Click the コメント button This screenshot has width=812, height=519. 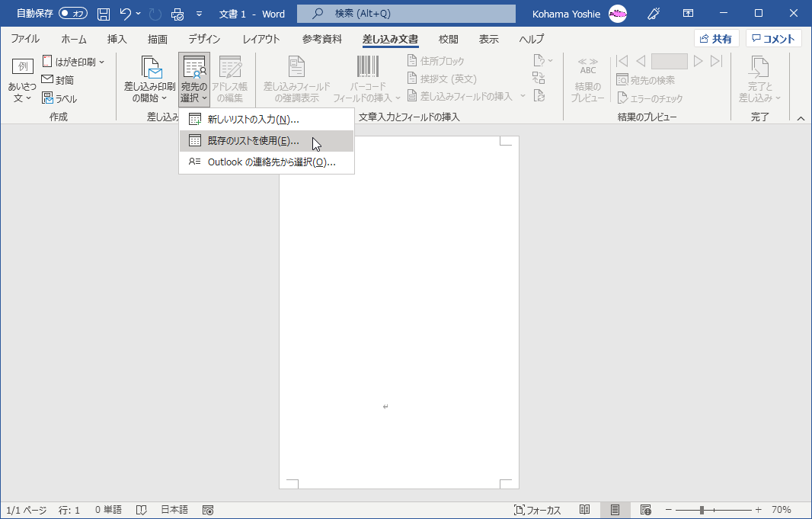pos(774,38)
